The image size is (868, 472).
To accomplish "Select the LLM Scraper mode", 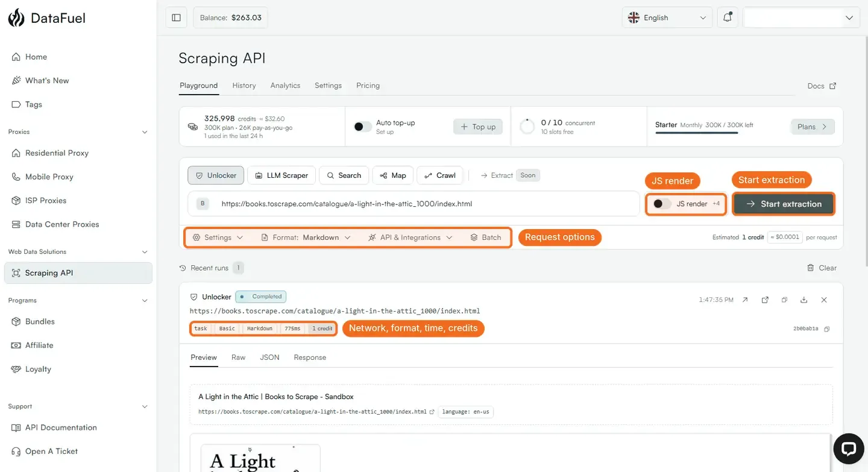I will pyautogui.click(x=281, y=175).
